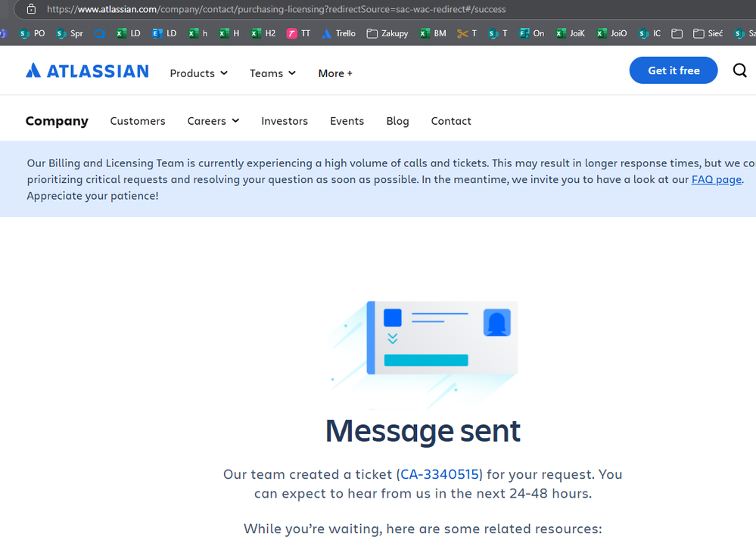756x543 pixels.
Task: Open the Excel bookmark labeled capital H
Action: pos(229,33)
